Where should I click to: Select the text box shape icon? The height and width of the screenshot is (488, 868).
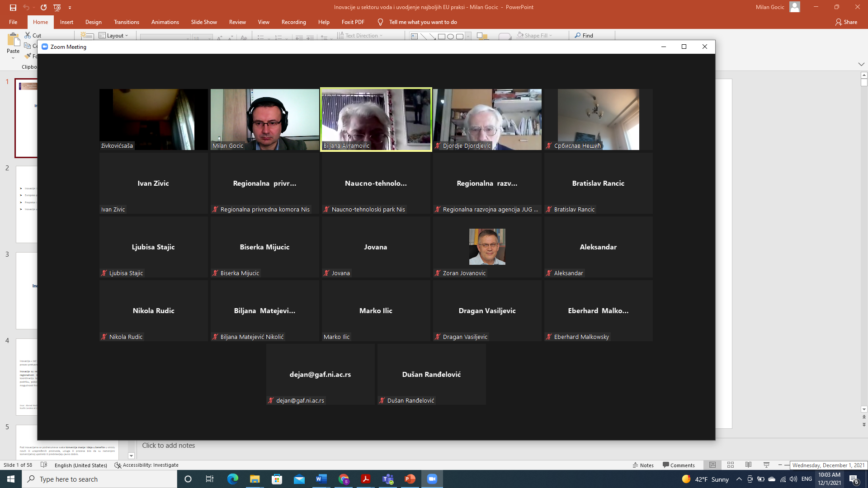(414, 37)
